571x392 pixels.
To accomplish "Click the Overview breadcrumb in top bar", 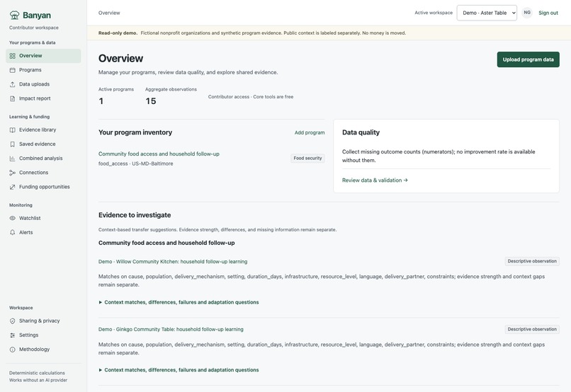I will coord(109,13).
